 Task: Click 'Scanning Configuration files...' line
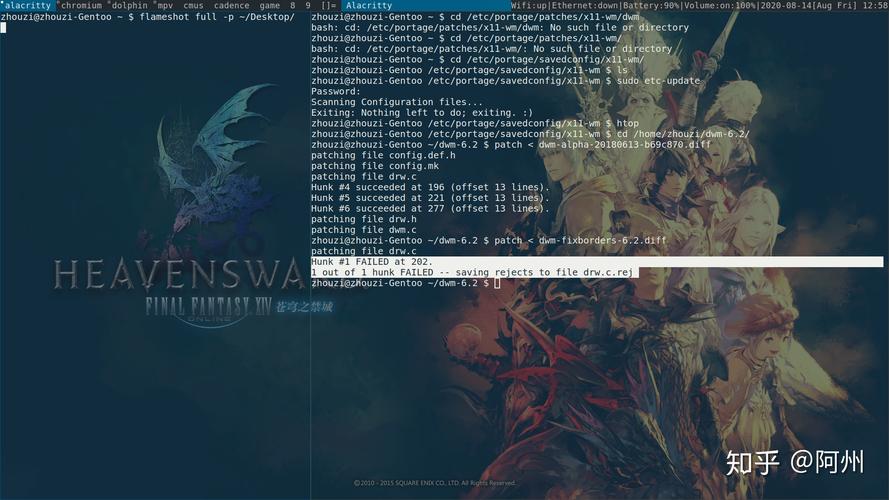click(397, 102)
